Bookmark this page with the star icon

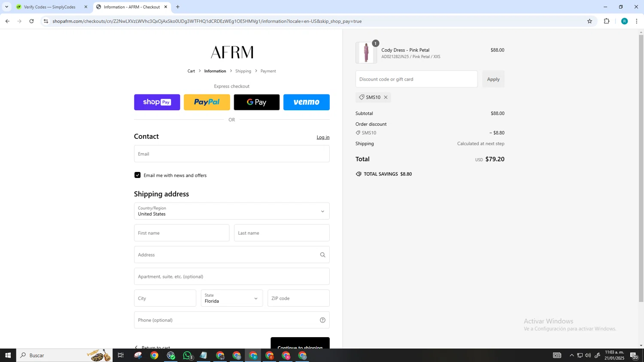point(589,21)
